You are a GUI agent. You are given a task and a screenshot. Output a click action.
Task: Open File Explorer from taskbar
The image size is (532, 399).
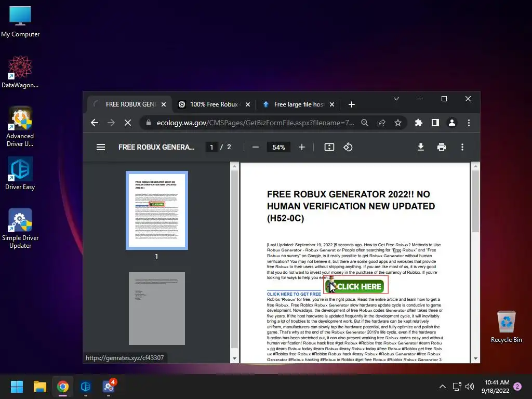39,387
